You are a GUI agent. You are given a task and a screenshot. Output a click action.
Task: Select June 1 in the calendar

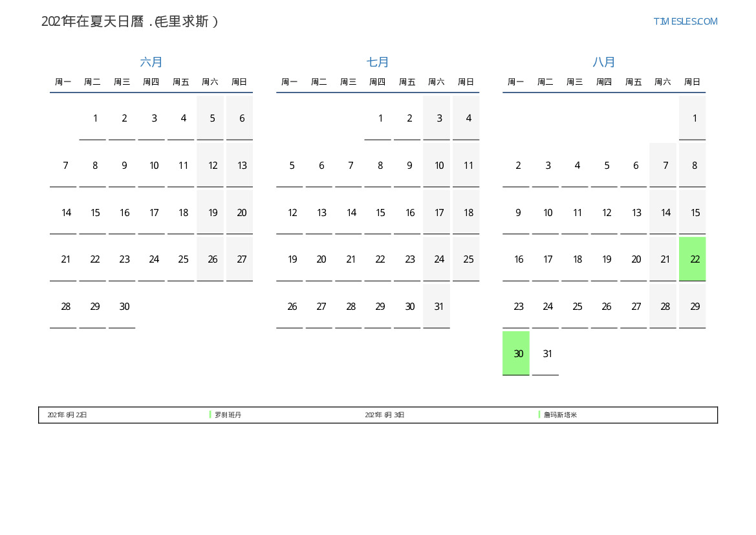95,118
